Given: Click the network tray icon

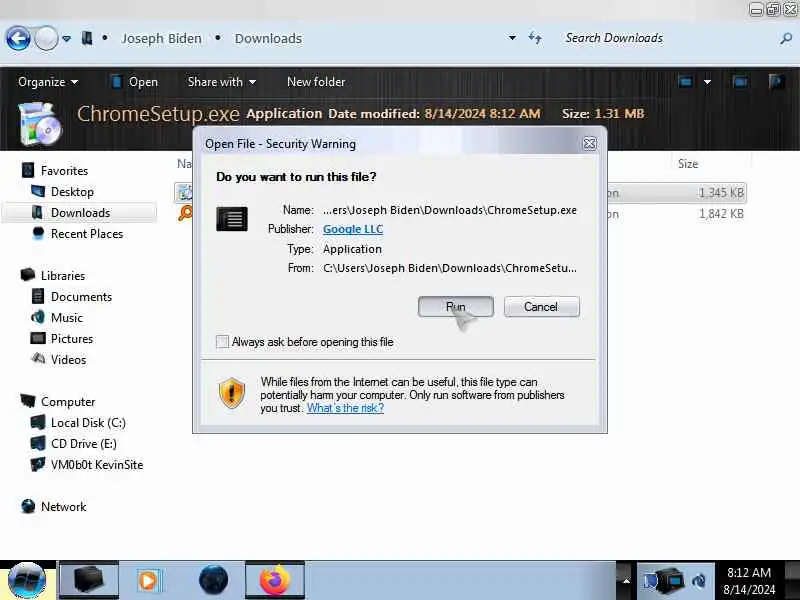Looking at the screenshot, I should click(670, 581).
